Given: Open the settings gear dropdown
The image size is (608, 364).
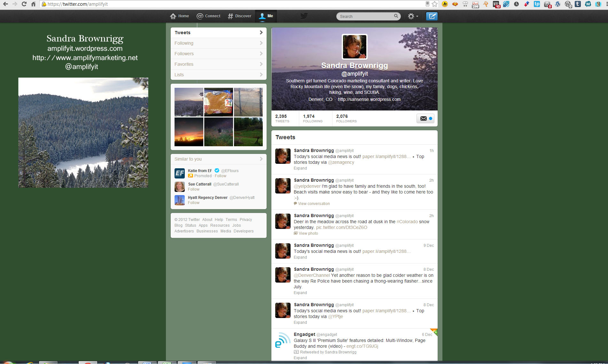Looking at the screenshot, I should 413,16.
